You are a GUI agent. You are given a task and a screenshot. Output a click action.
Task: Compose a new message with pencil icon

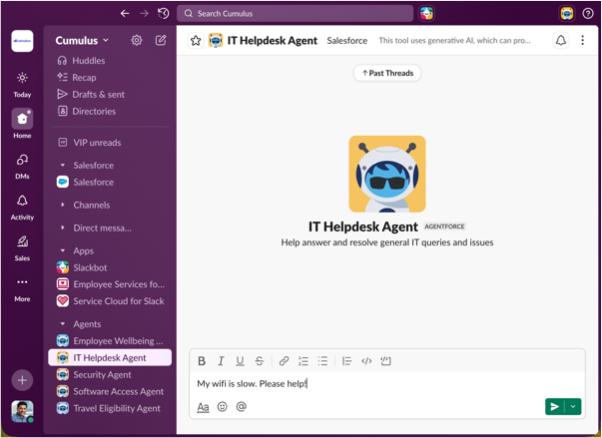[160, 40]
